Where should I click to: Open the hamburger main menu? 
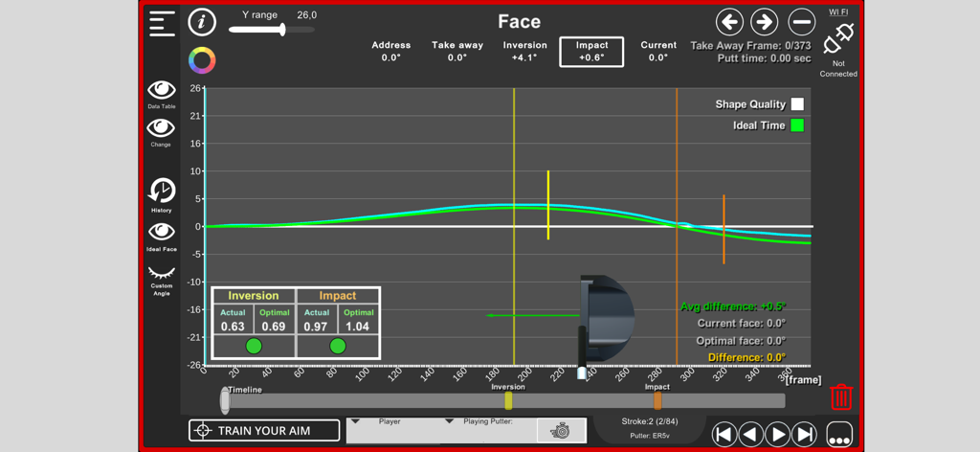coord(162,24)
